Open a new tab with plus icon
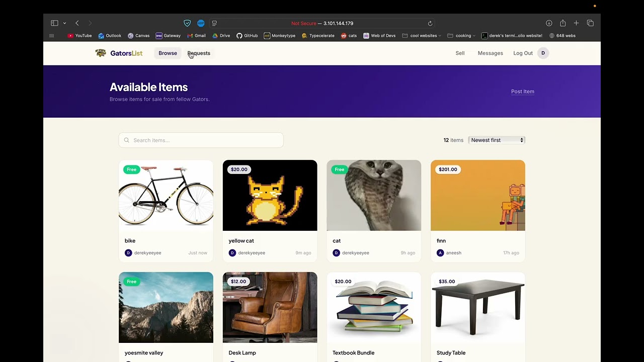The height and width of the screenshot is (362, 644). pyautogui.click(x=576, y=23)
